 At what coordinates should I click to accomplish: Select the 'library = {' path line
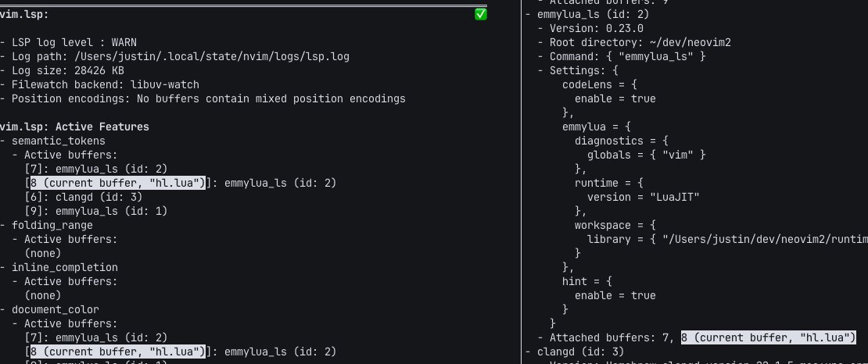[x=727, y=239]
